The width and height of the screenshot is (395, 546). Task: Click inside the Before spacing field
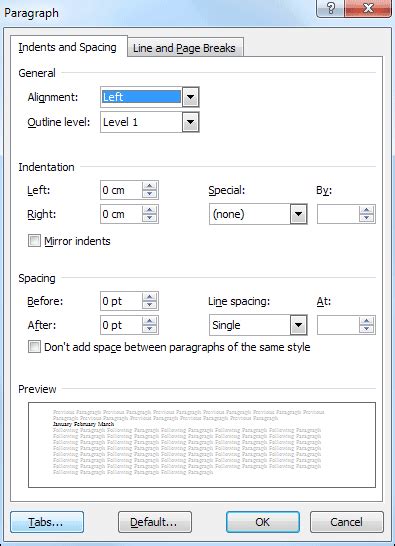point(121,301)
